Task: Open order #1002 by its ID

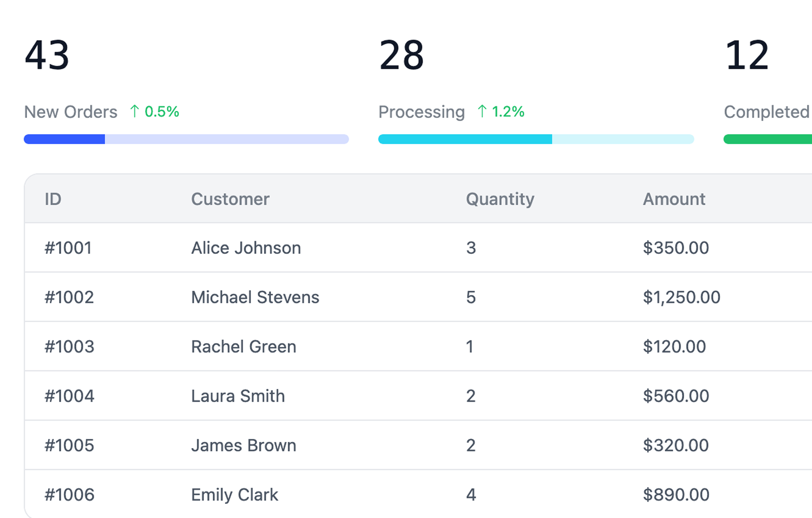Action: tap(69, 297)
